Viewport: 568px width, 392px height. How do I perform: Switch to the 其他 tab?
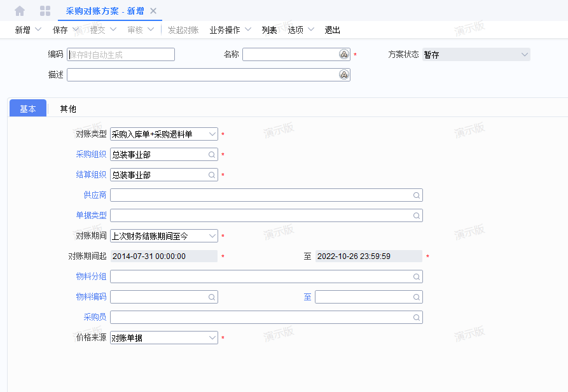68,108
